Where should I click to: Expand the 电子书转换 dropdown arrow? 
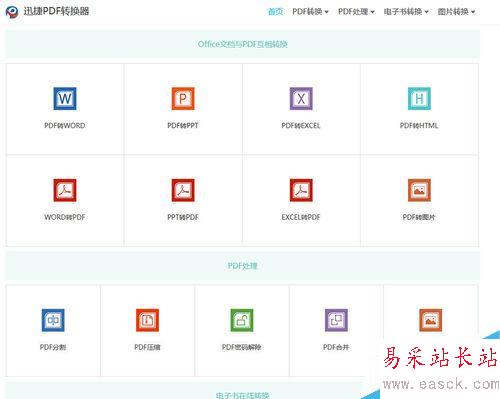pos(426,12)
